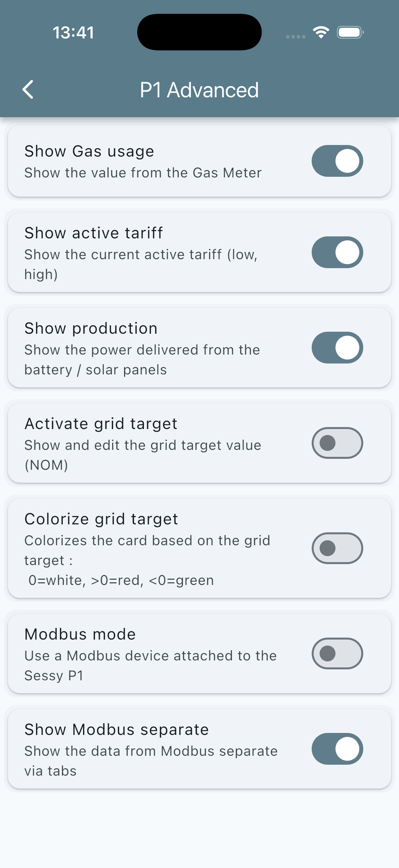Tap the P1 Advanced page title
399x868 pixels.
[x=199, y=90]
